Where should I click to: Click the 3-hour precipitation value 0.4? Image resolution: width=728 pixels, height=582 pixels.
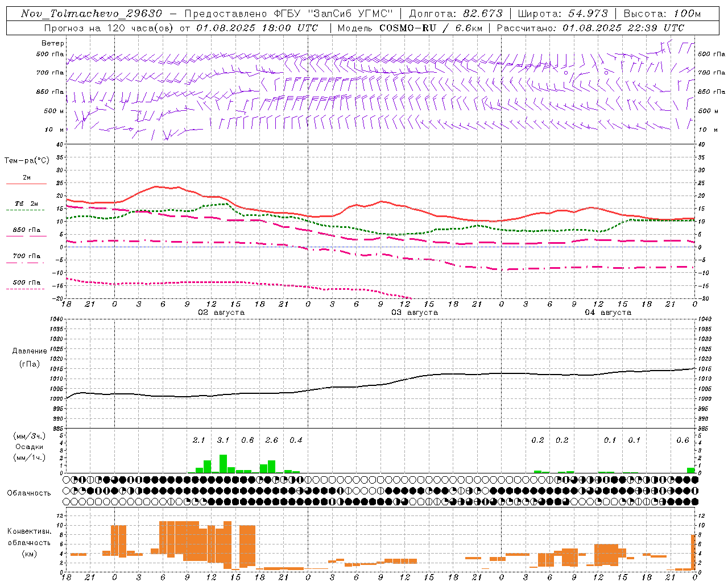pyautogui.click(x=296, y=440)
